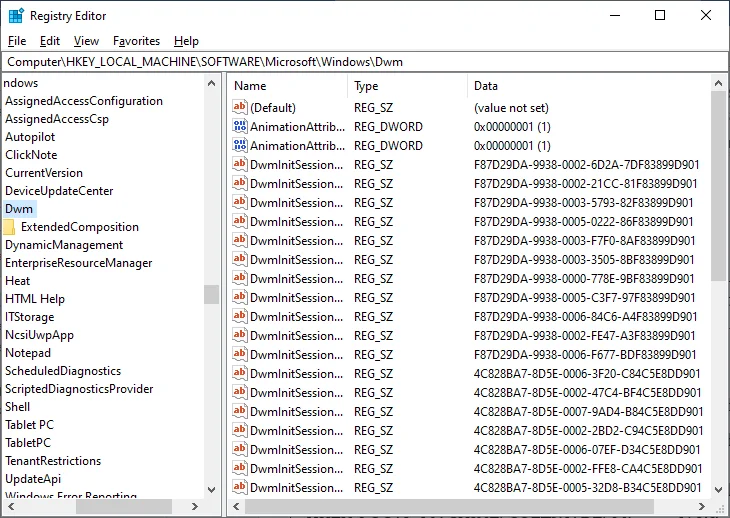Click values pane scroll-down arrow

[x=718, y=490]
